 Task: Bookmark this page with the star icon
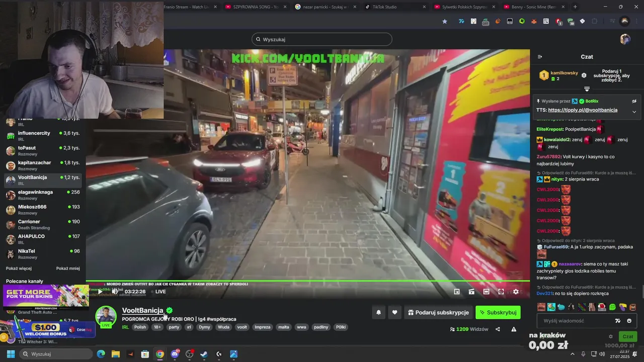pos(445,21)
